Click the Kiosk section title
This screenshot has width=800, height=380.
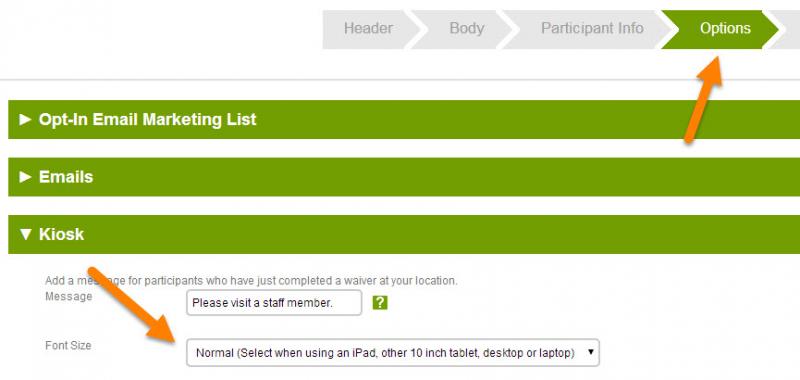click(x=61, y=234)
